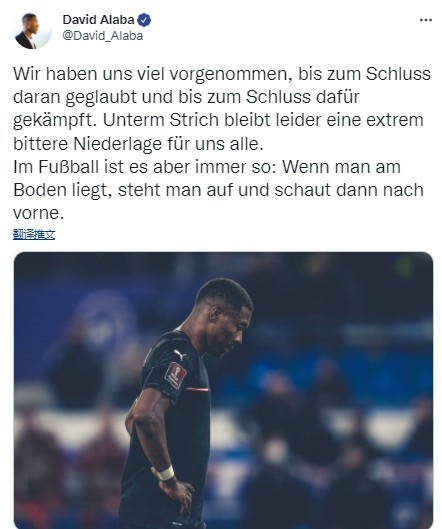Open the attached tweet photo
The image size is (442, 529).
coord(223,390)
